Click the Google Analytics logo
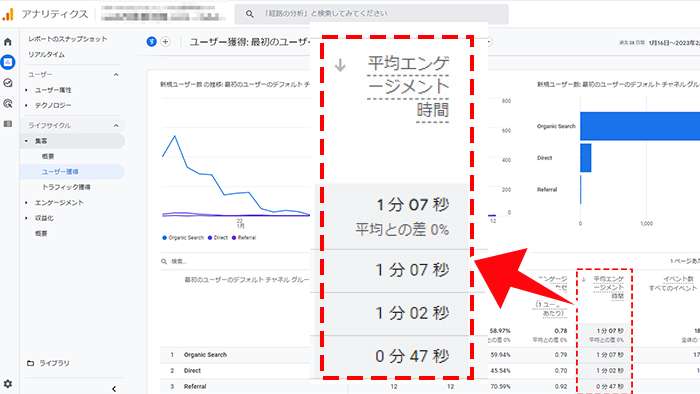 [8, 14]
